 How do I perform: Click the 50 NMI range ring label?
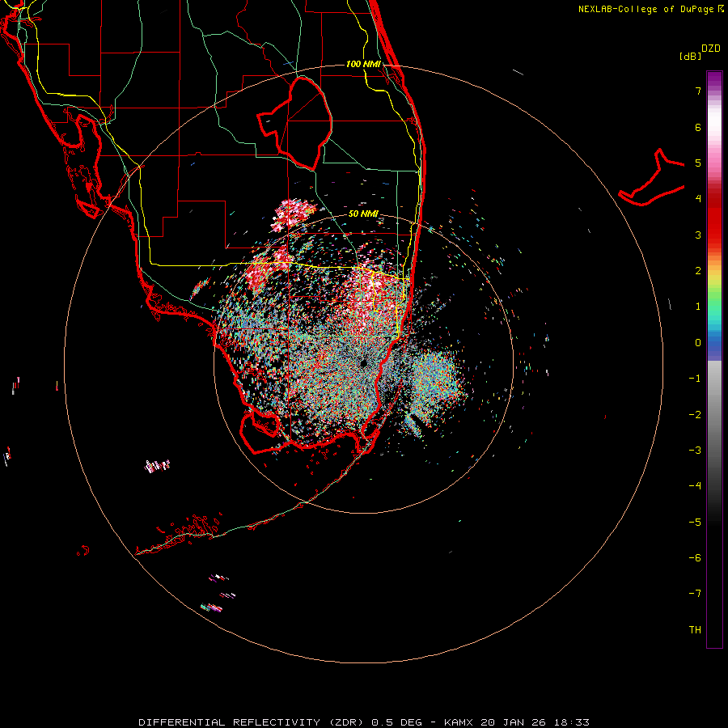pos(363,214)
